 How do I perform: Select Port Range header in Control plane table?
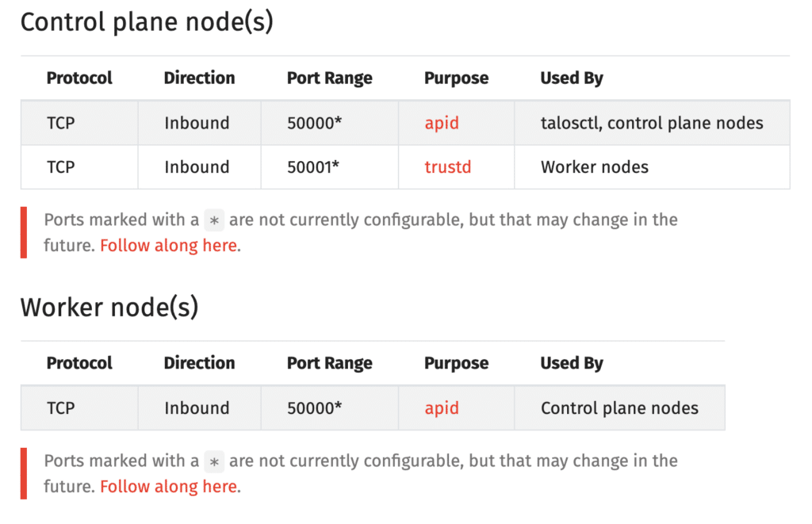pyautogui.click(x=329, y=78)
